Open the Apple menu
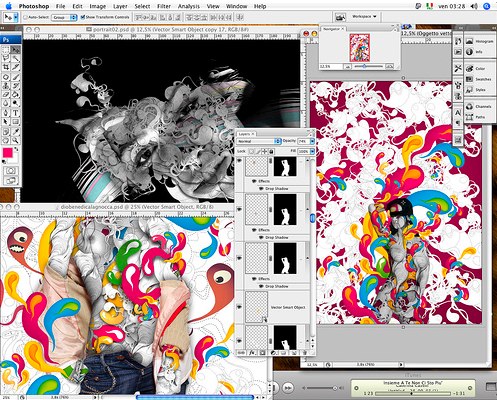 point(8,6)
